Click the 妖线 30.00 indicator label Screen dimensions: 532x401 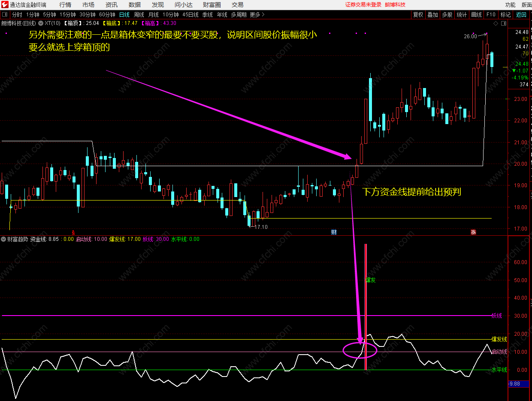coord(156,239)
